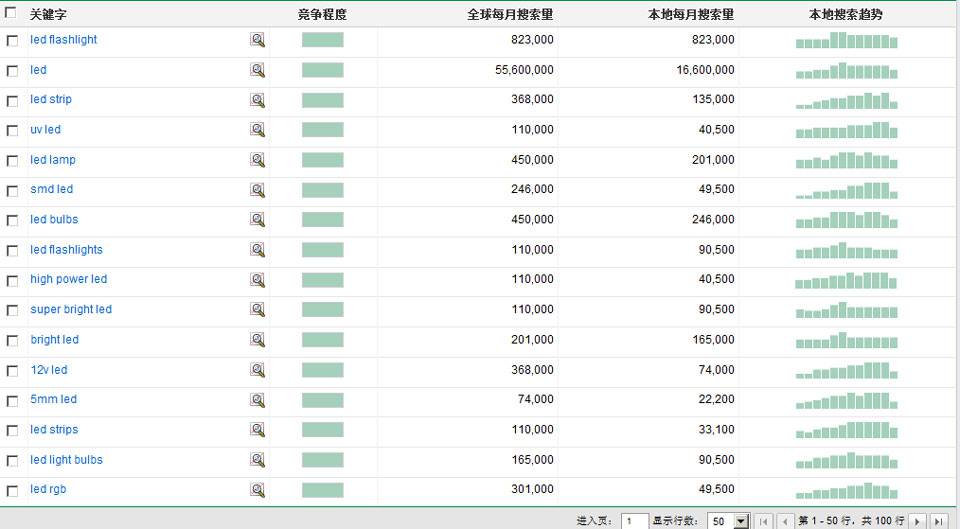Click the magnifier icon next to 'smd led'
Screen dimensions: 960x529
coord(257,190)
